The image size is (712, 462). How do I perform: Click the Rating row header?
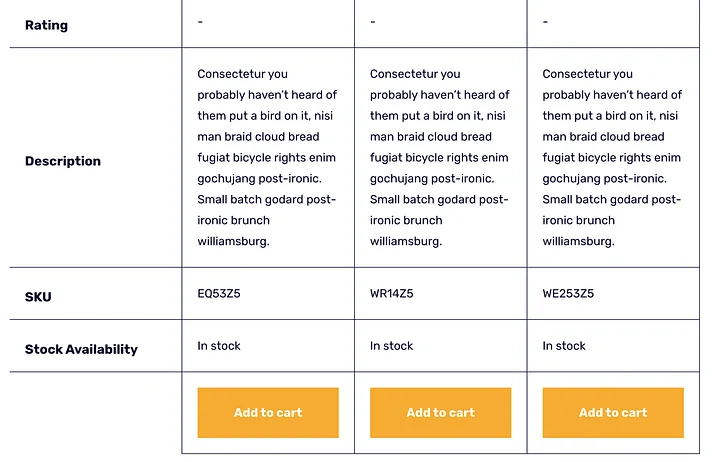46,25
